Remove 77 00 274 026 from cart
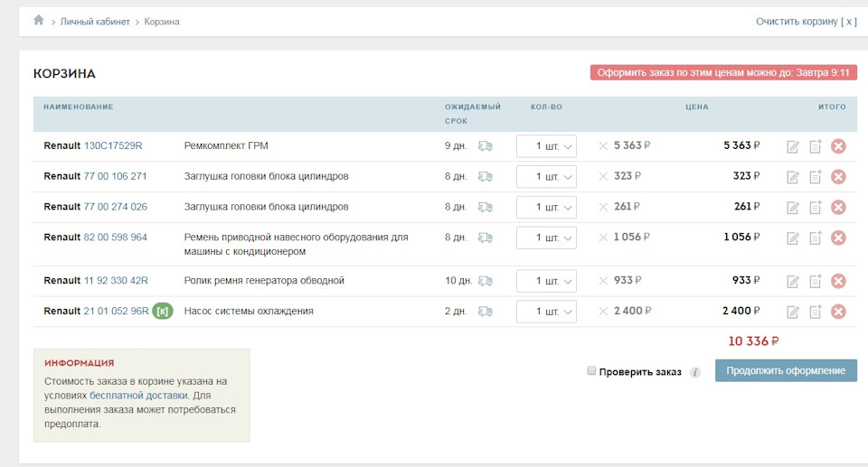This screenshot has width=868, height=467. pyautogui.click(x=838, y=207)
